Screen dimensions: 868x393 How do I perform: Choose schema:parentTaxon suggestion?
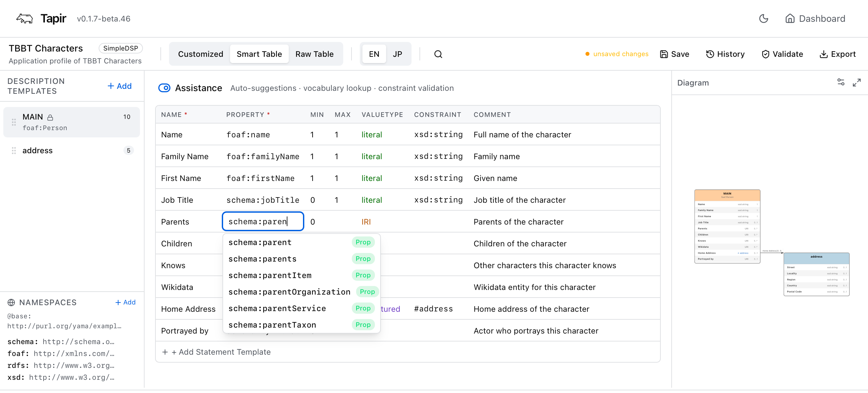coord(301,325)
